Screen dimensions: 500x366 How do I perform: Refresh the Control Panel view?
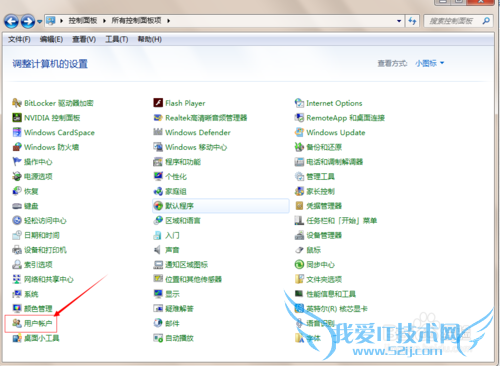[x=412, y=21]
